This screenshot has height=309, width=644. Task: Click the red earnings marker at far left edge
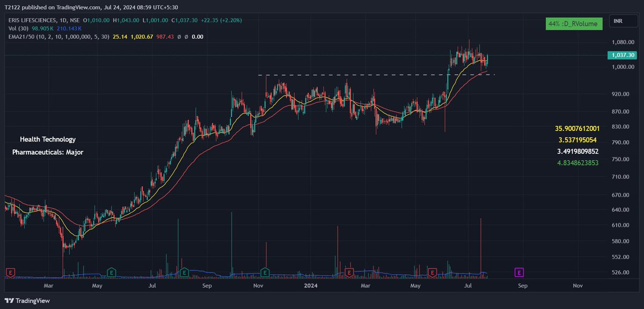point(10,272)
